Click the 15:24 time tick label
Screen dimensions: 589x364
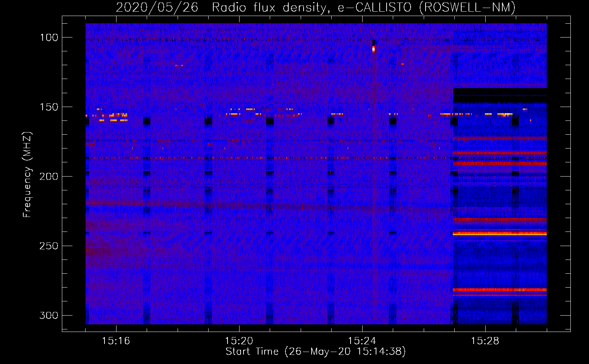362,341
